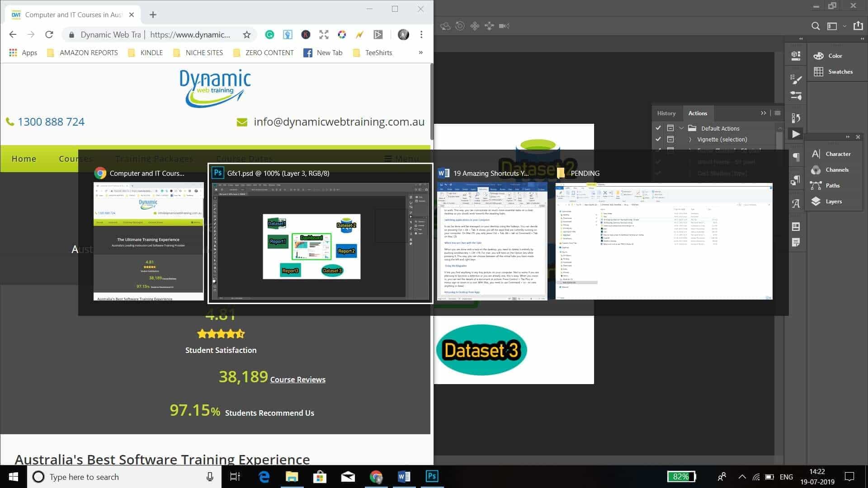This screenshot has height=488, width=868.
Task: Switch to the History tab
Action: (666, 113)
